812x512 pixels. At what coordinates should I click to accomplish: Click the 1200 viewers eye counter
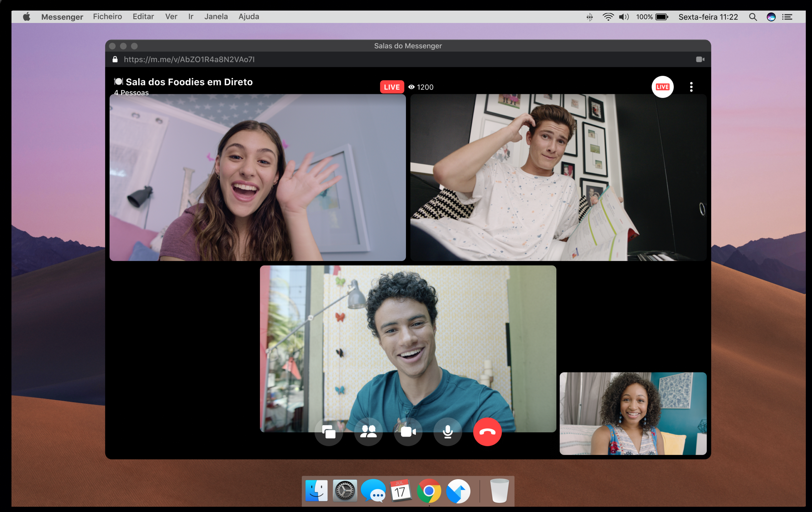421,87
